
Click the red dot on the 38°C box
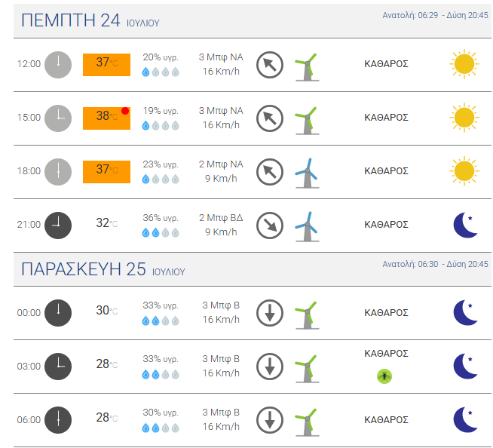coord(125,111)
